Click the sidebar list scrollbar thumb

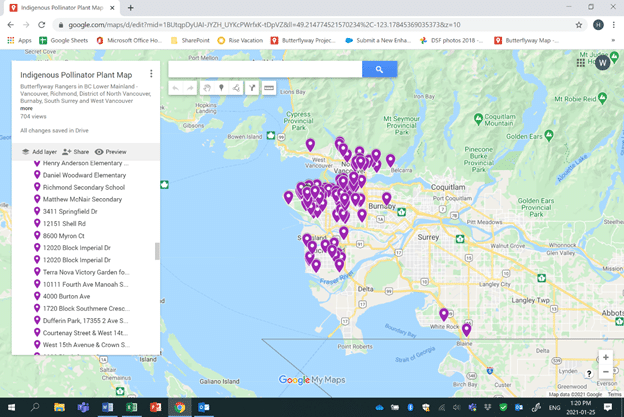coord(157,251)
